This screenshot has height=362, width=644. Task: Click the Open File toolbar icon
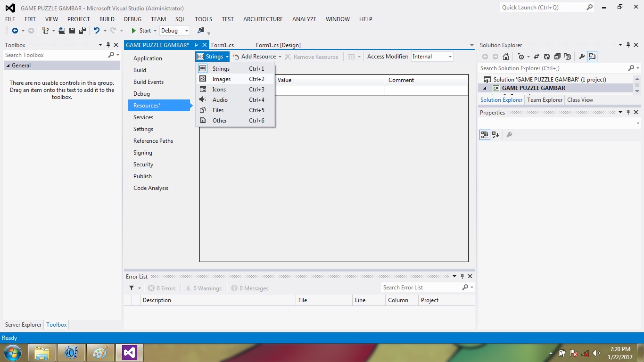(62, 31)
